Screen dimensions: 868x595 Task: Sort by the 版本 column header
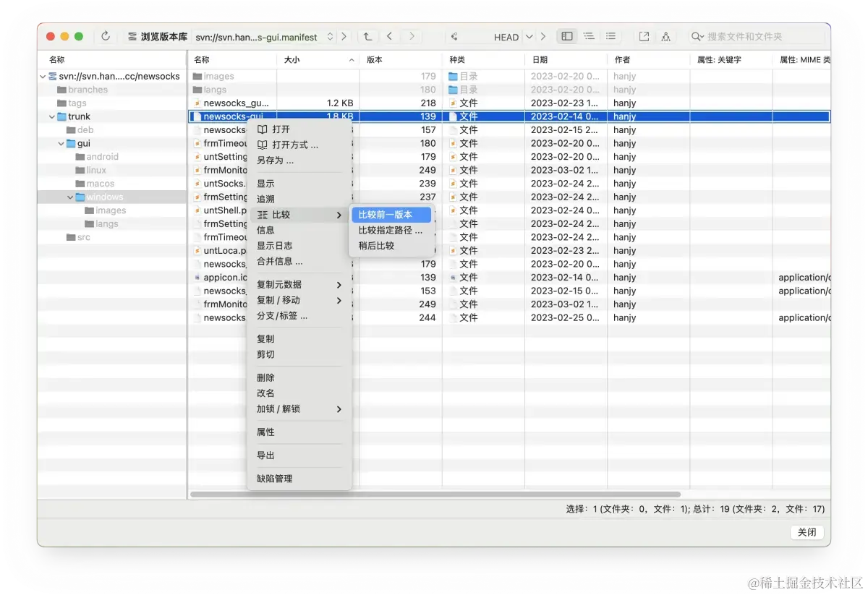(x=401, y=60)
